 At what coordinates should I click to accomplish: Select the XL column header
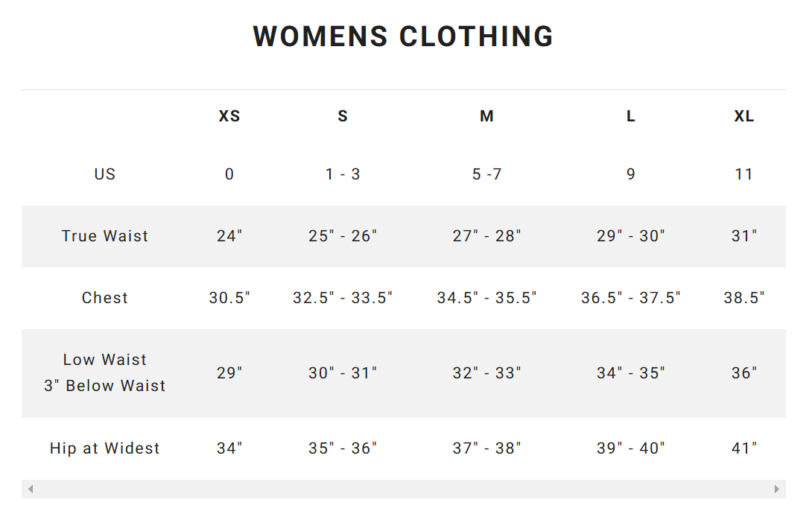pyautogui.click(x=743, y=116)
